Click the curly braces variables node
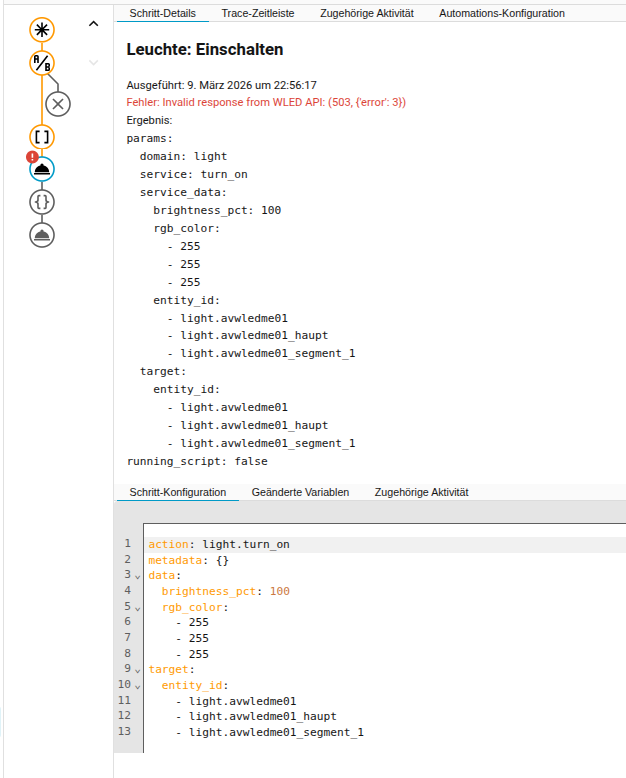626x778 pixels. pyautogui.click(x=42, y=202)
